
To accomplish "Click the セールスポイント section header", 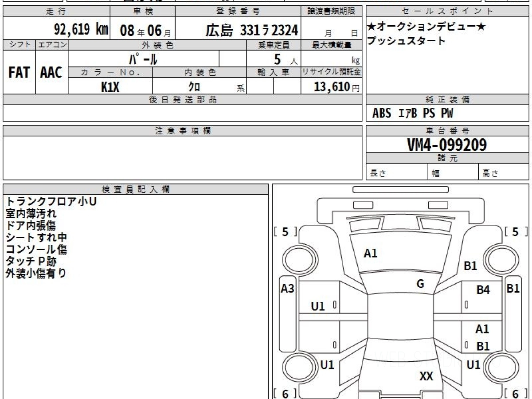I will point(447,12).
